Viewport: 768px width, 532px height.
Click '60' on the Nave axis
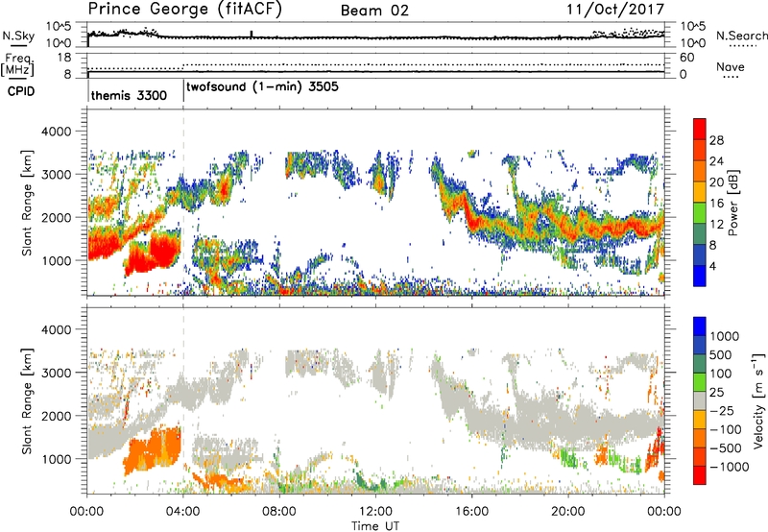[x=686, y=58]
